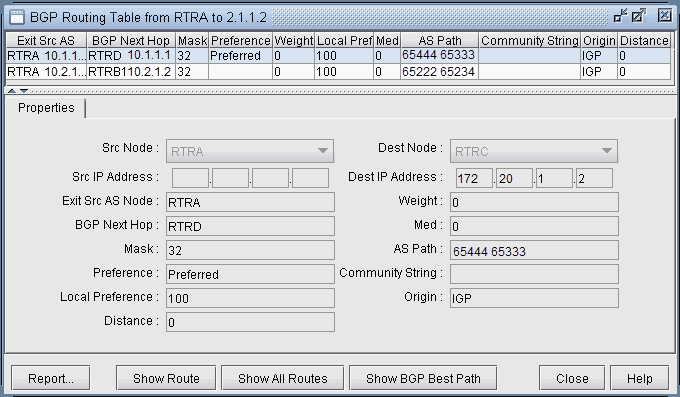Click the Distance column header
This screenshot has height=397, width=680.
644,40
